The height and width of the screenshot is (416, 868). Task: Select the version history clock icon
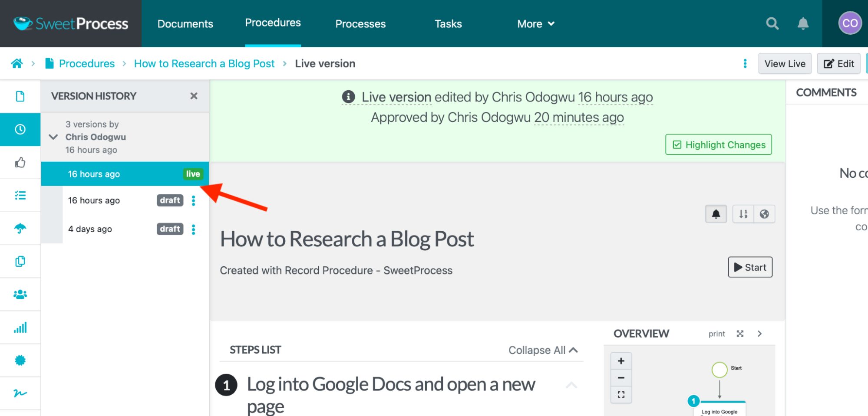tap(20, 129)
